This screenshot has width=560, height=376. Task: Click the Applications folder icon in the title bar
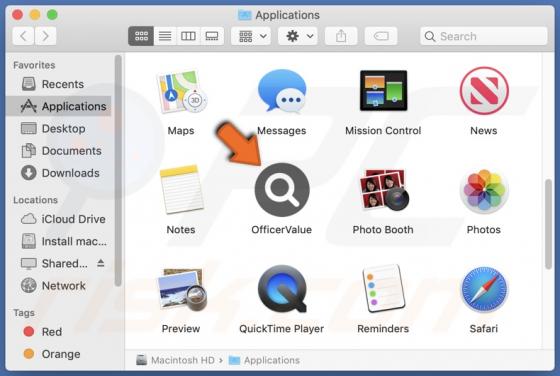pyautogui.click(x=245, y=15)
